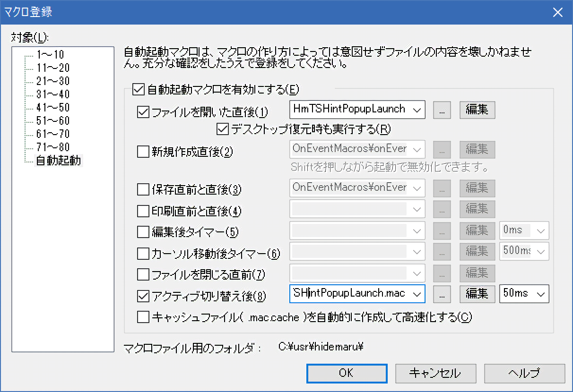The height and width of the screenshot is (392, 573).
Task: Expand the 50ms delay dropdown
Action: [x=540, y=294]
